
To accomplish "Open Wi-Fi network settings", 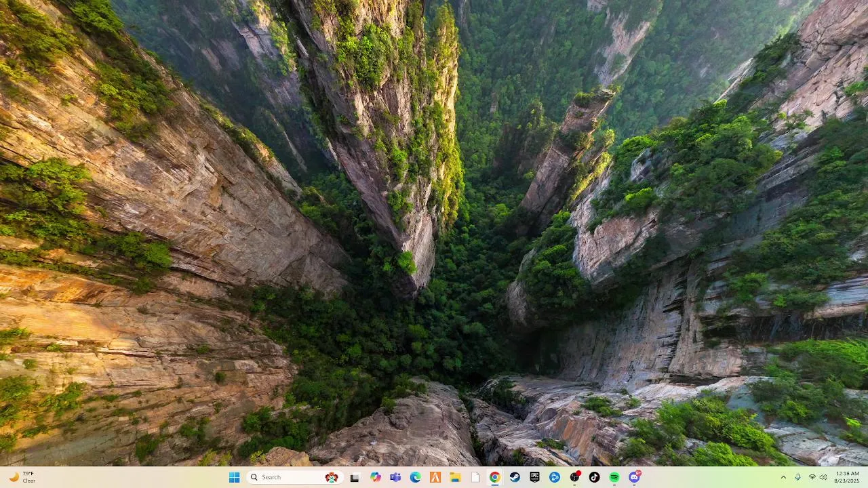I will (x=812, y=477).
